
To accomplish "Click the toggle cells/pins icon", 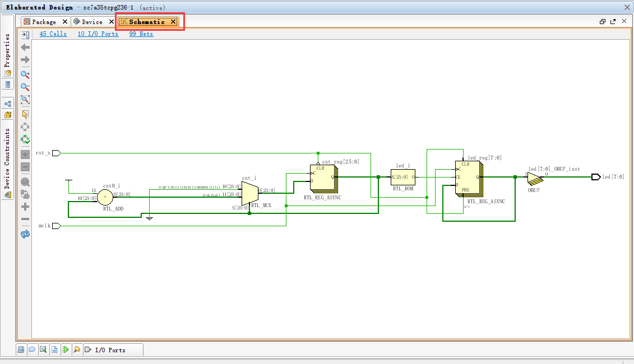I will tap(25, 194).
